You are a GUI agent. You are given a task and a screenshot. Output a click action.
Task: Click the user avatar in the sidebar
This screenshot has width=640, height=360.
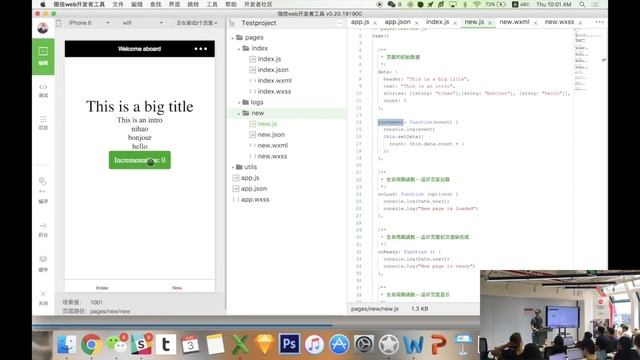point(43,28)
